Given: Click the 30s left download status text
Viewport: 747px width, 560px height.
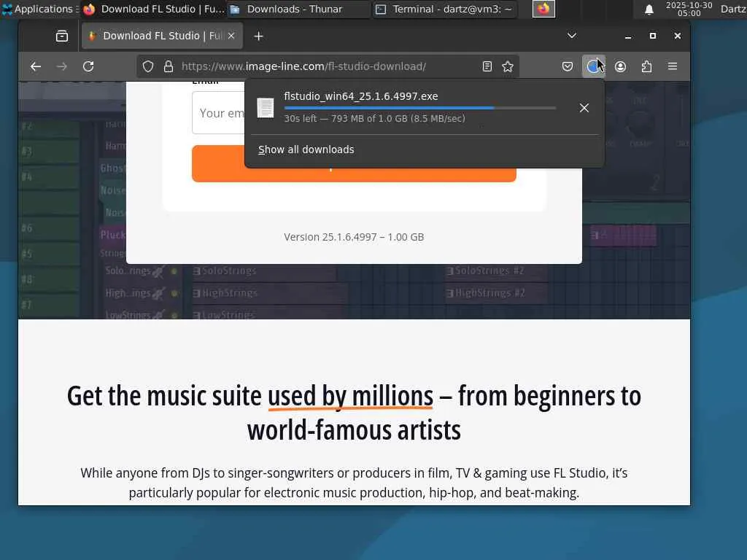Looking at the screenshot, I should point(374,119).
